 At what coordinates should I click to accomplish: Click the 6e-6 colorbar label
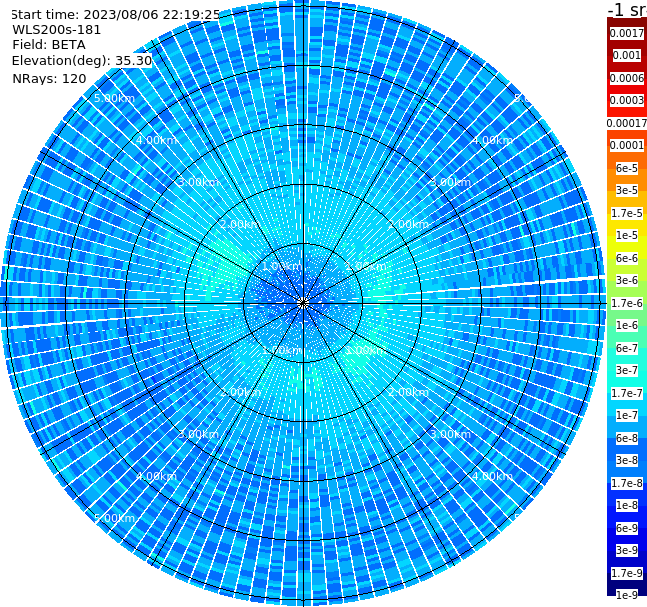[627, 258]
